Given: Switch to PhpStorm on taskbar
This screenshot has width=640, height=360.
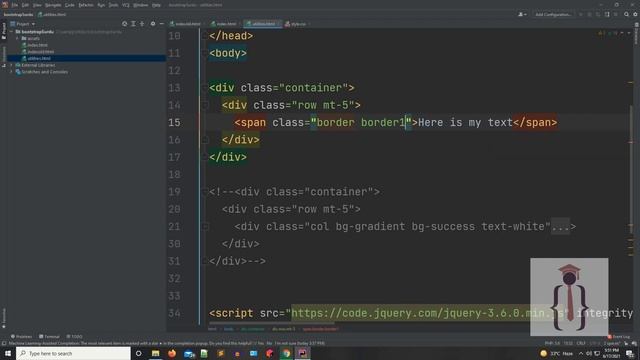Looking at the screenshot, I should (x=302, y=353).
